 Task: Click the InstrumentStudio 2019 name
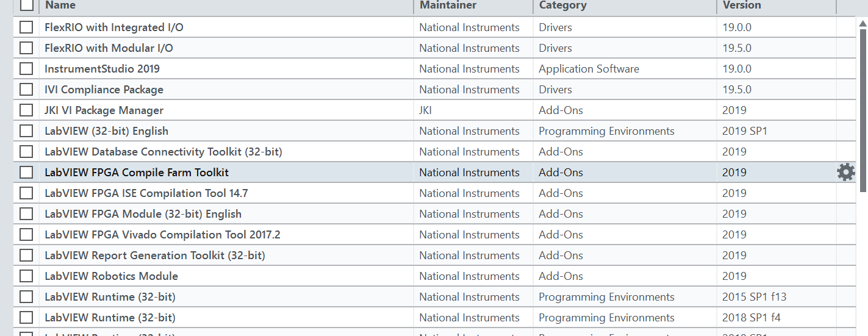tap(102, 69)
